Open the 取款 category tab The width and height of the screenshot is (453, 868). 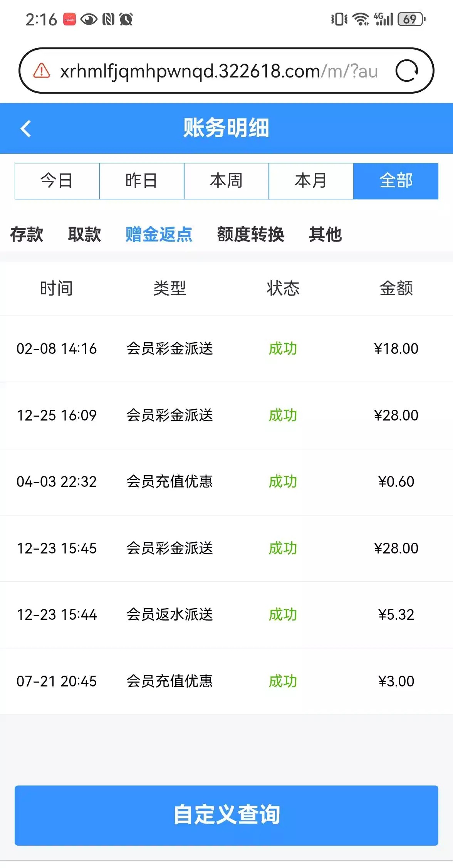[84, 234]
